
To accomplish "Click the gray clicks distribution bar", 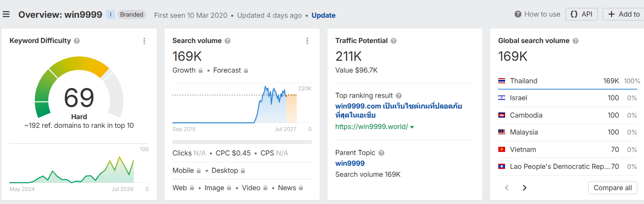I will click(242, 142).
